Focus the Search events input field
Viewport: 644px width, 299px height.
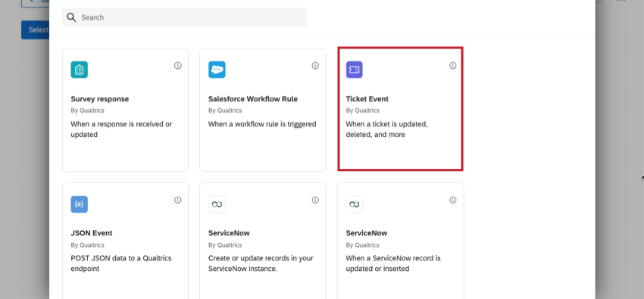[x=184, y=17]
